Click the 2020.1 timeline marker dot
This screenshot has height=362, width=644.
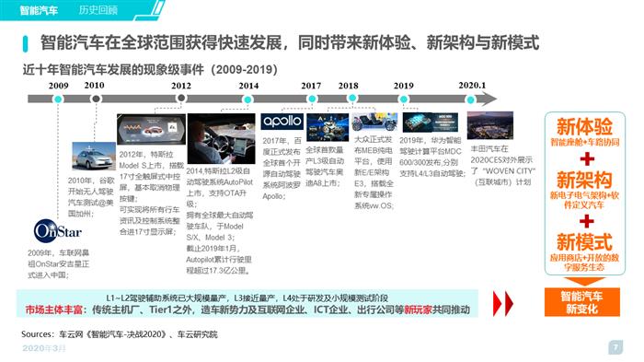click(x=471, y=99)
